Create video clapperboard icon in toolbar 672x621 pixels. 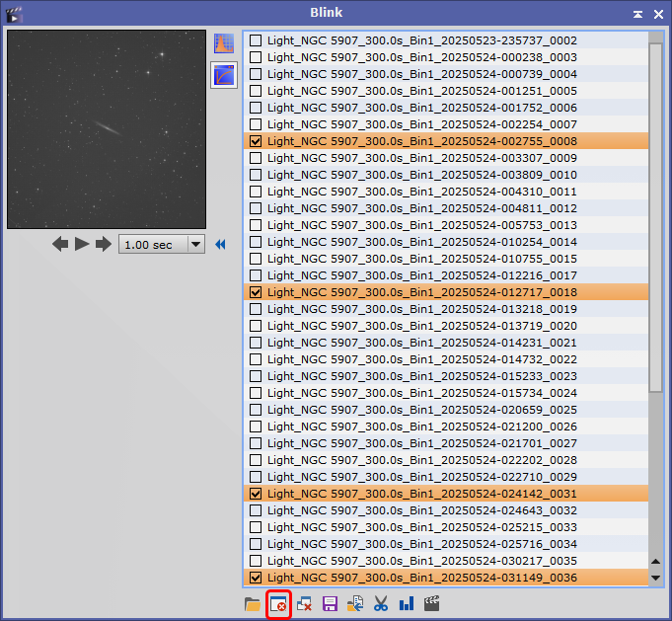pyautogui.click(x=432, y=604)
